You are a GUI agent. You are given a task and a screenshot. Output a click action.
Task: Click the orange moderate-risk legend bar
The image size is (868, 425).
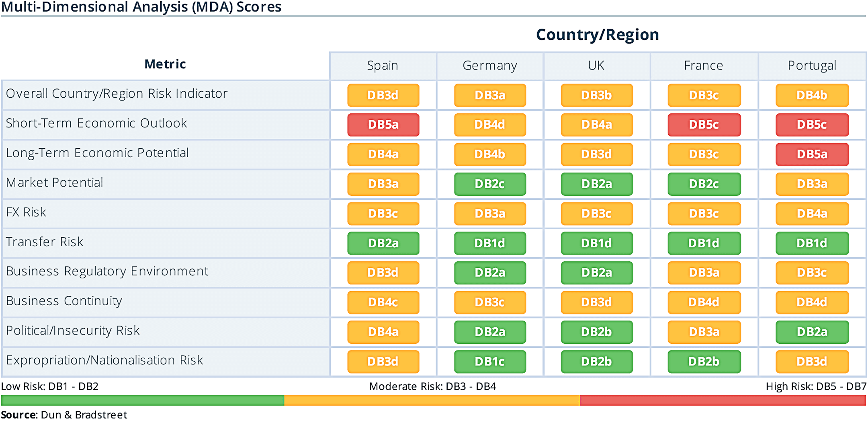click(x=432, y=400)
